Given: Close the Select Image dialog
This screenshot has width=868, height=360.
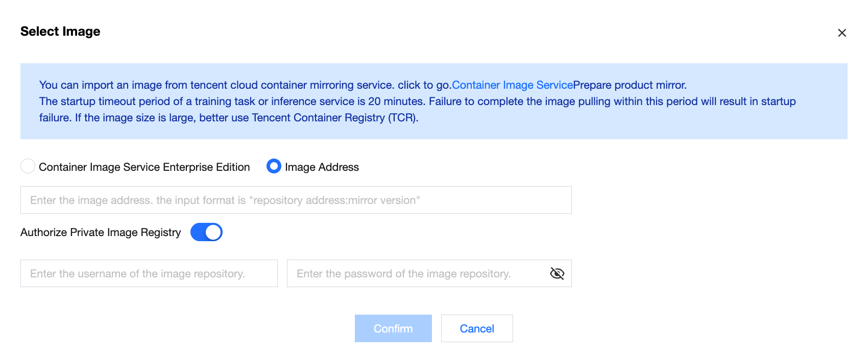Looking at the screenshot, I should click(x=842, y=33).
